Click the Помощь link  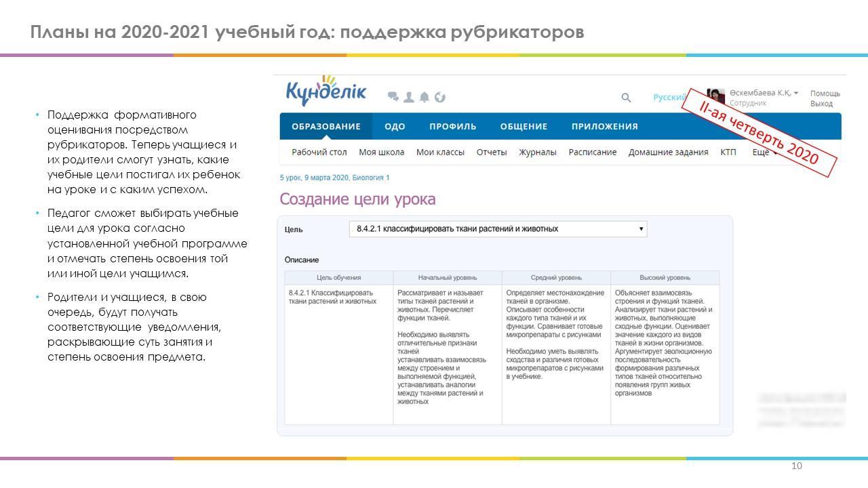tap(825, 94)
